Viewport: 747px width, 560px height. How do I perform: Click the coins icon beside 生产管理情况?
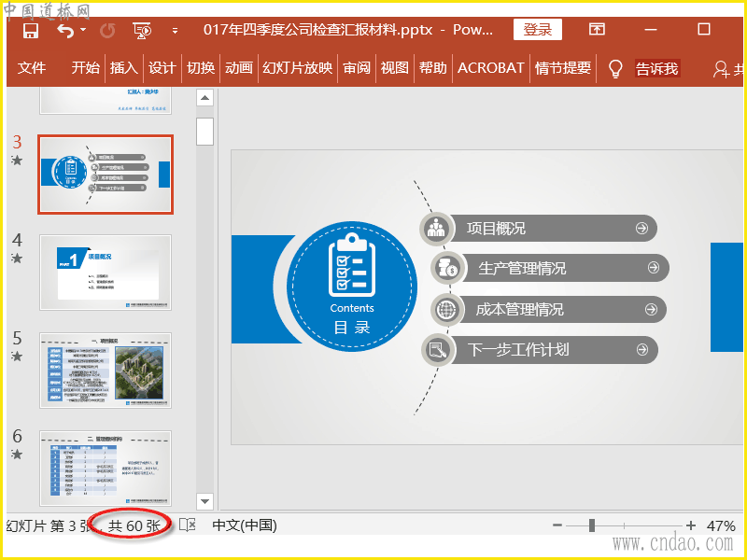tap(448, 268)
